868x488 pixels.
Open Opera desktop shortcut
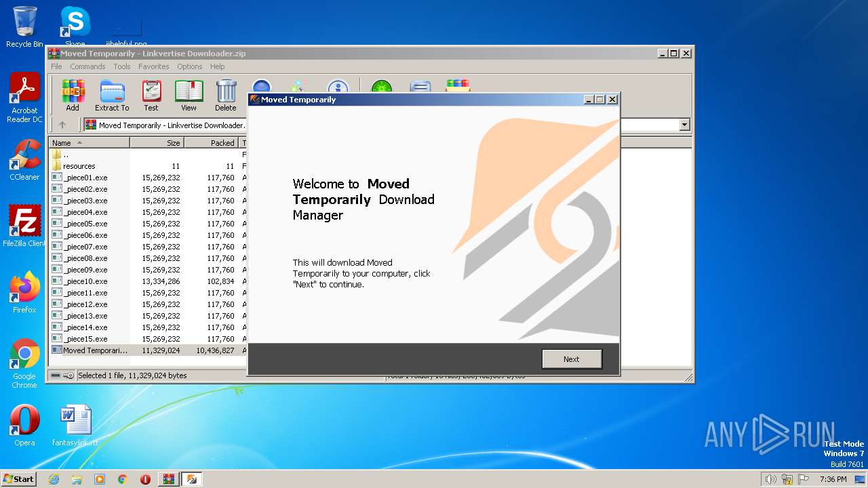coord(24,426)
